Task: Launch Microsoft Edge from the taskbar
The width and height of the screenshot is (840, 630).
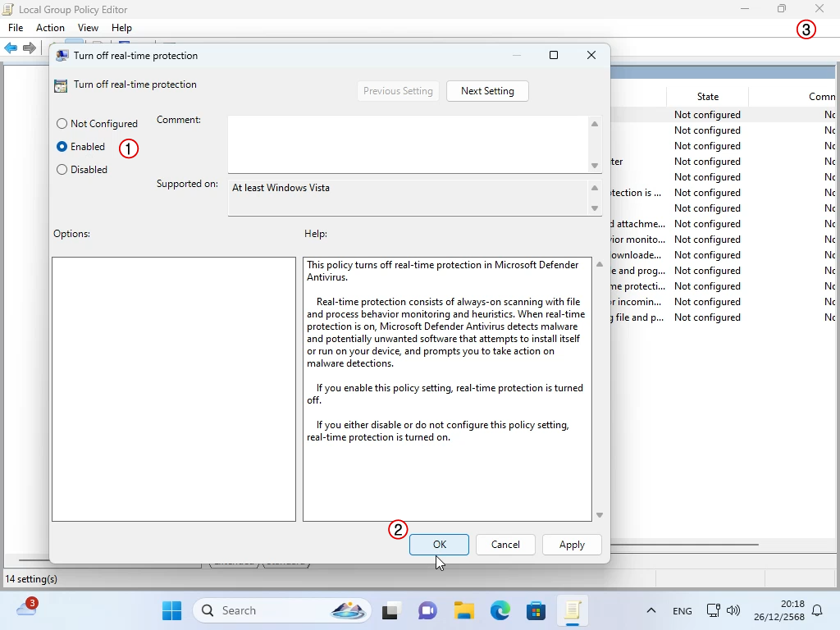Action: [x=500, y=610]
